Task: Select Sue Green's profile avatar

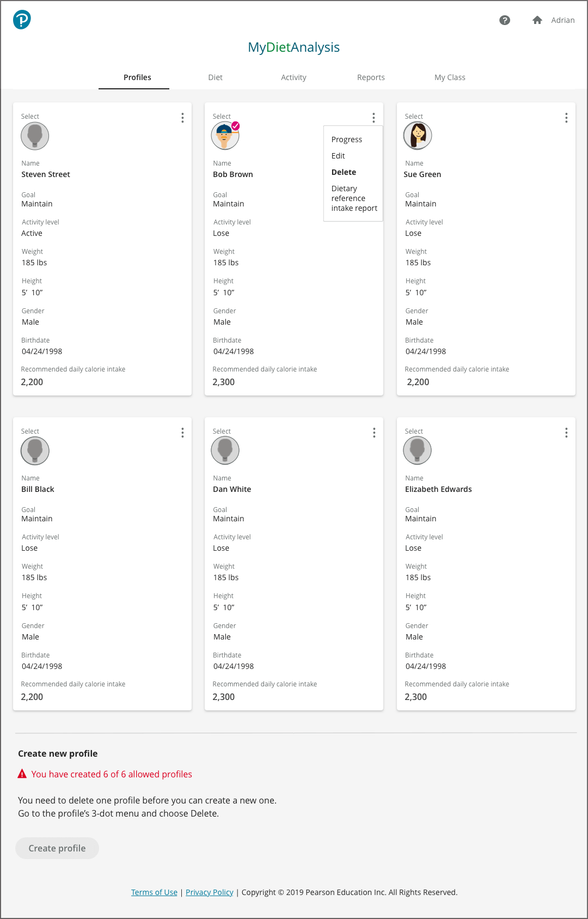Action: click(418, 136)
